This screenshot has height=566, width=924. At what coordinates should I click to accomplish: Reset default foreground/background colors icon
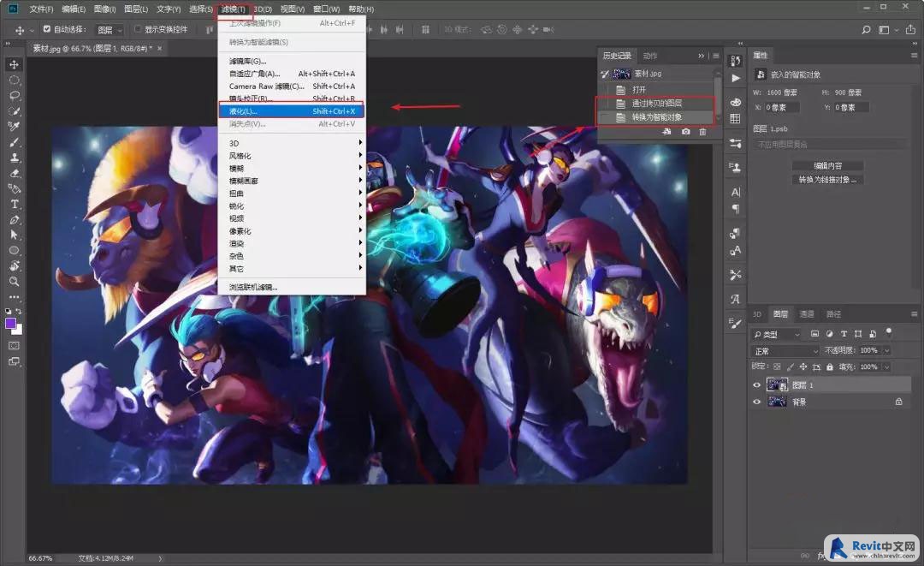9,311
